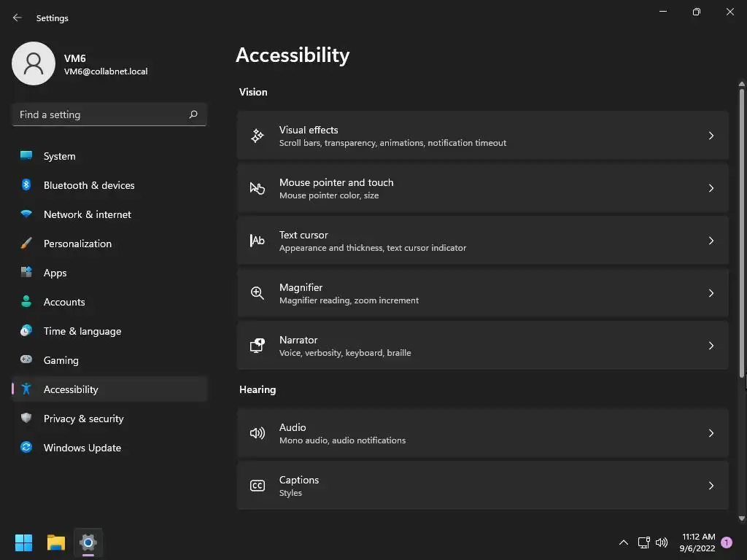Click the Magnifier zoom icon

[x=257, y=293]
